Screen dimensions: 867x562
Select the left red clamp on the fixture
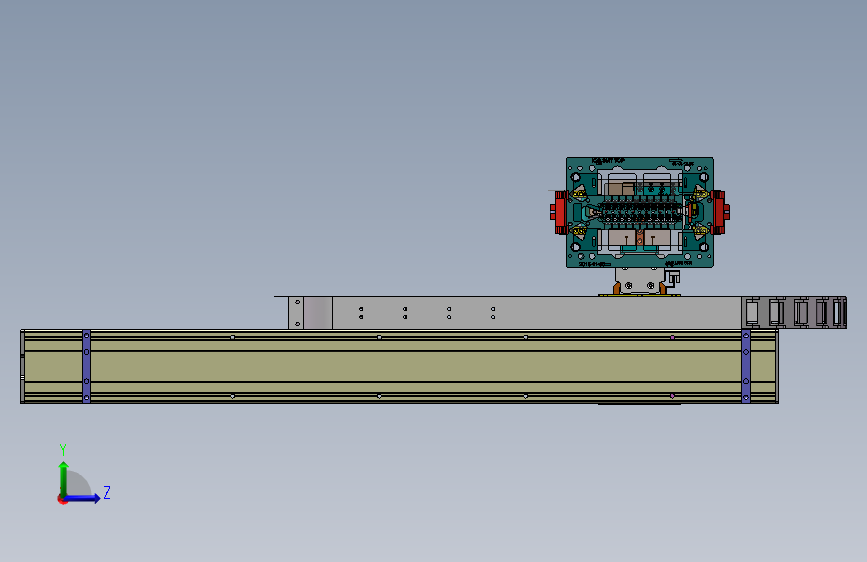[558, 212]
